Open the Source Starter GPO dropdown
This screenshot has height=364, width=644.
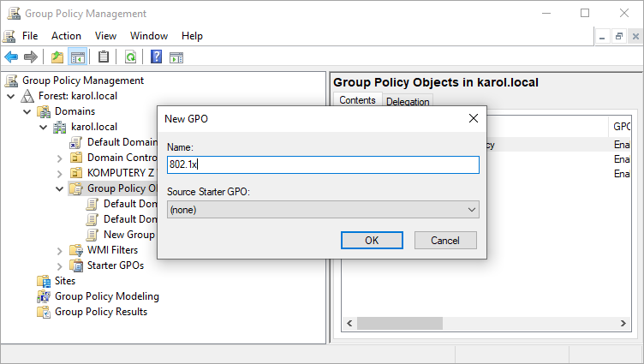323,209
